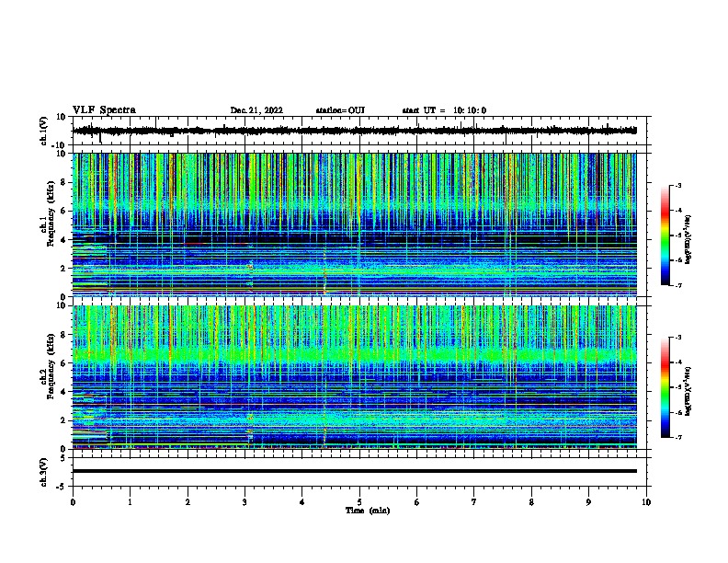
Task: Click the "ch.1(V)" waveform axis label
Action: (x=44, y=131)
